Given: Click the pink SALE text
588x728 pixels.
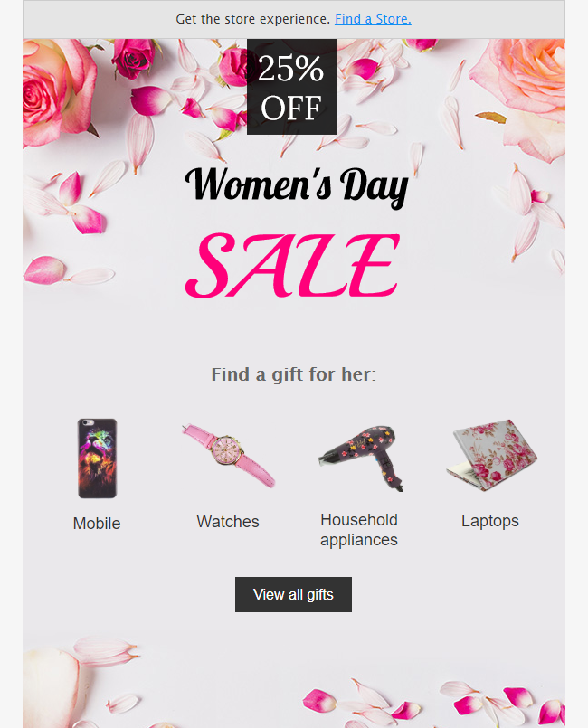Looking at the screenshot, I should pos(293,264).
